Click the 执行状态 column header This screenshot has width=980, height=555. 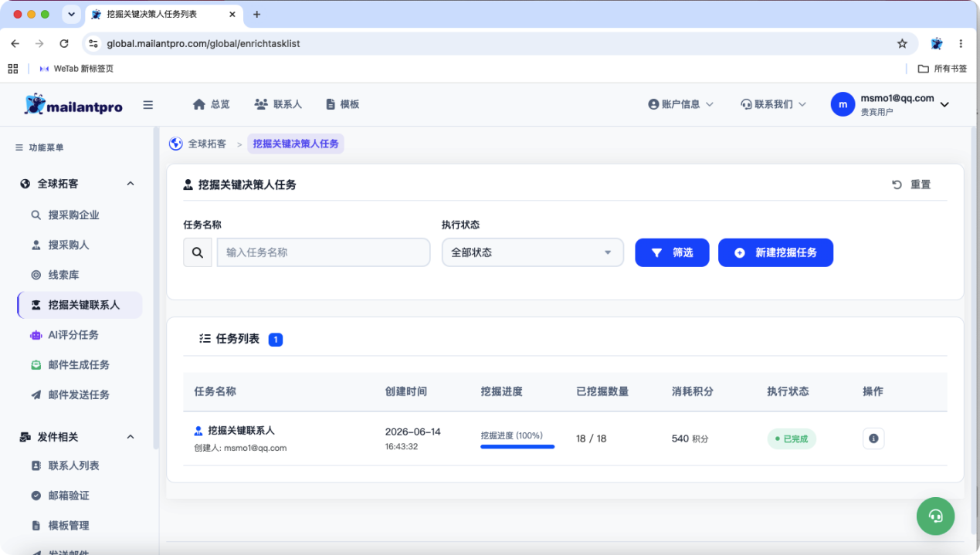tap(788, 391)
